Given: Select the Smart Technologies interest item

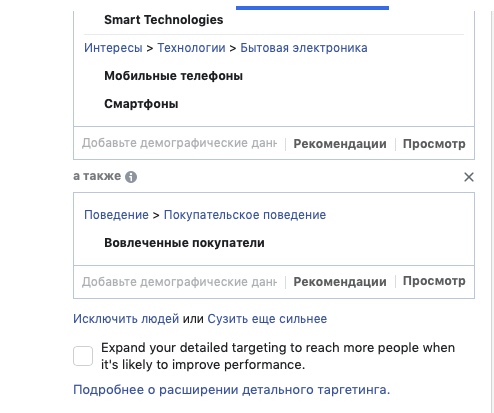Looking at the screenshot, I should pyautogui.click(x=164, y=20).
